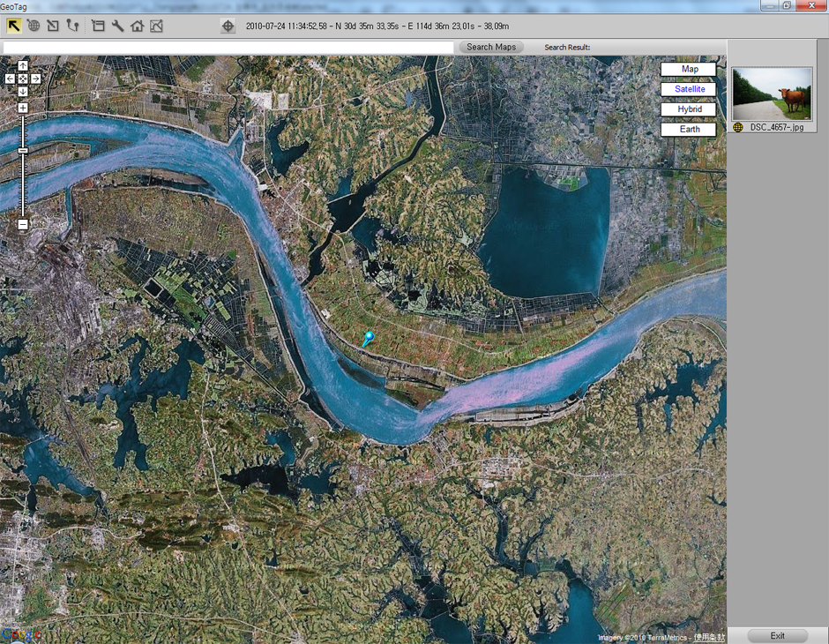Click the crosshair target icon
Viewport: 829px width, 644px height.
click(x=228, y=26)
